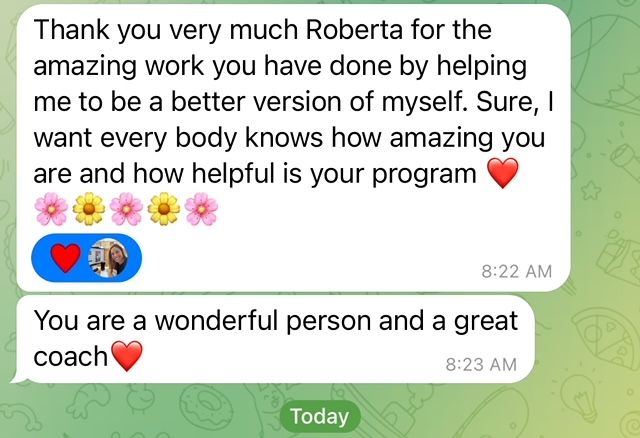Click the 8:22 AM message timestamp
This screenshot has width=640, height=438.
516,271
